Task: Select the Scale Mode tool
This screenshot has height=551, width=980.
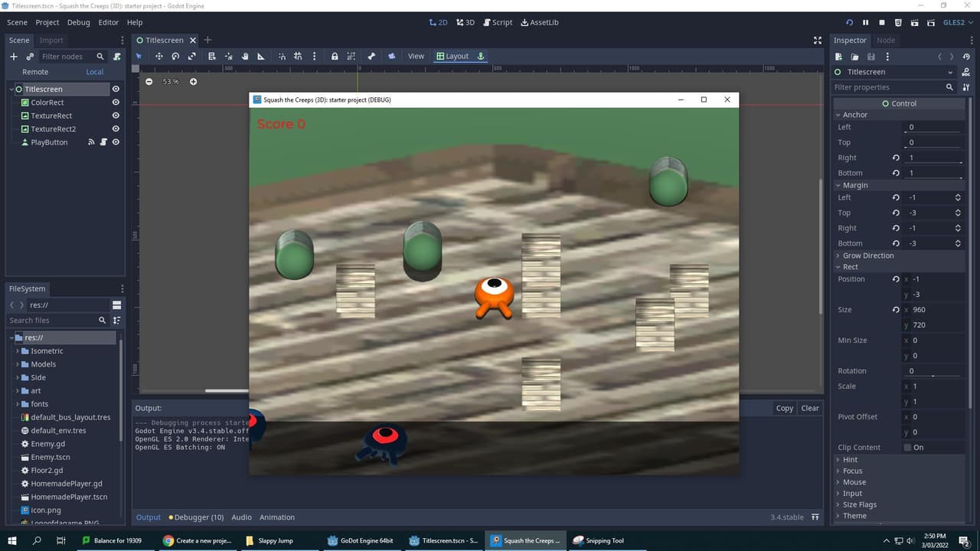Action: tap(191, 56)
